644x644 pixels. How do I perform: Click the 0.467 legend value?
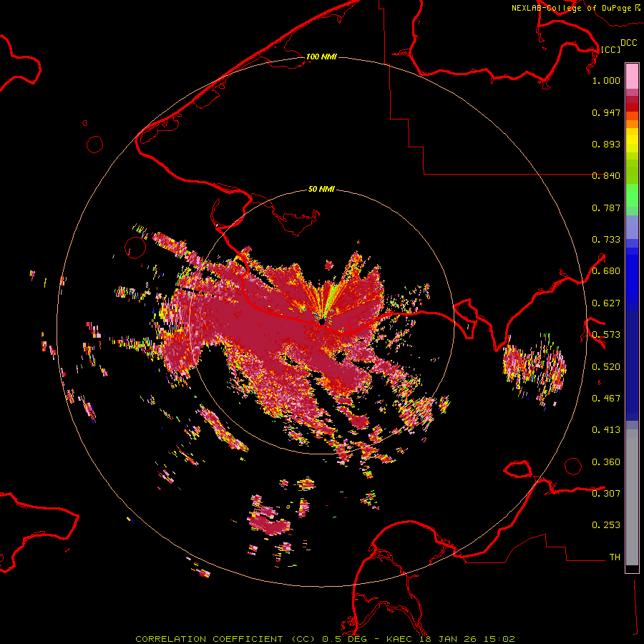(606, 399)
